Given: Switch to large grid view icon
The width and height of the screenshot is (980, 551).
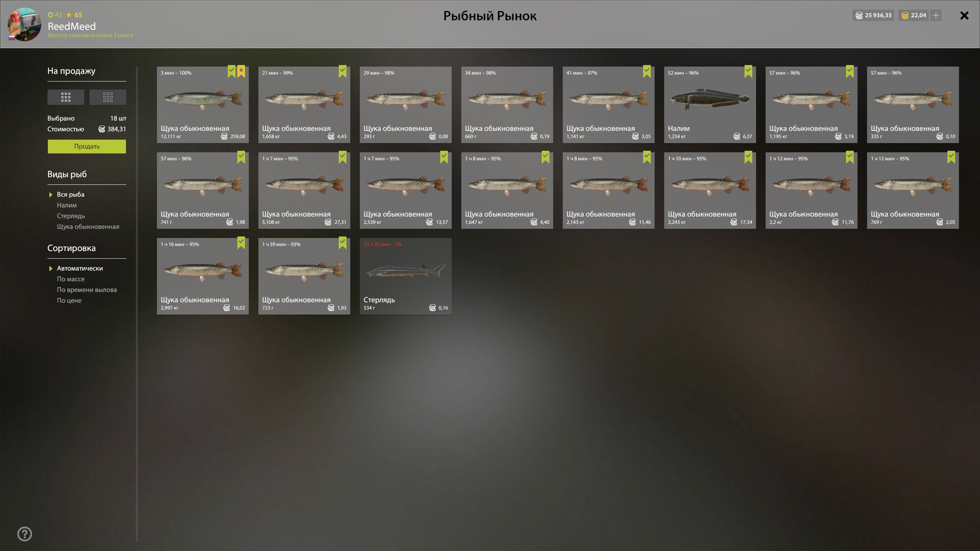Looking at the screenshot, I should click(x=65, y=97).
